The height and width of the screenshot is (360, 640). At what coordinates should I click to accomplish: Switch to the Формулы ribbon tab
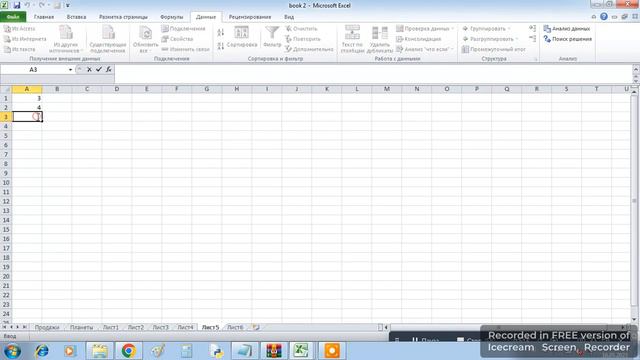[x=171, y=17]
